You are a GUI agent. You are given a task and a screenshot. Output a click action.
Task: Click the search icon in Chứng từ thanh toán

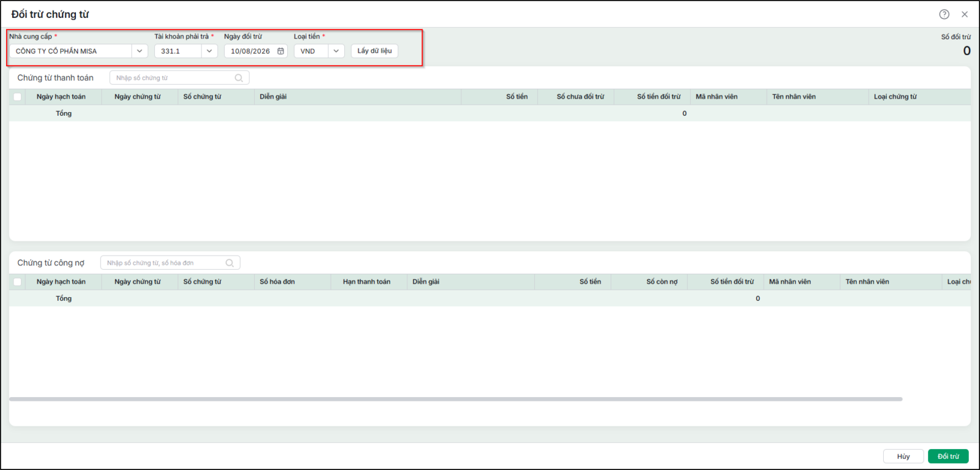(239, 78)
